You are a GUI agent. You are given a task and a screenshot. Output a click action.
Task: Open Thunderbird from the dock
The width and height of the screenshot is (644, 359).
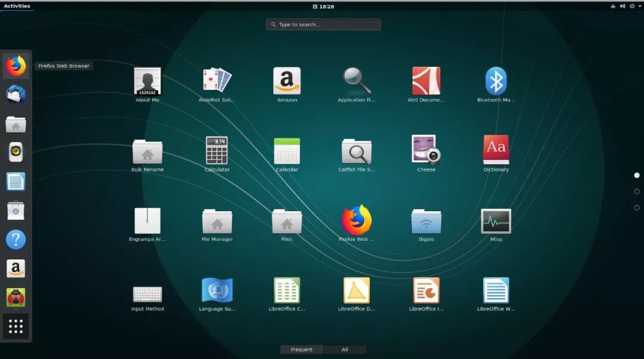click(16, 95)
